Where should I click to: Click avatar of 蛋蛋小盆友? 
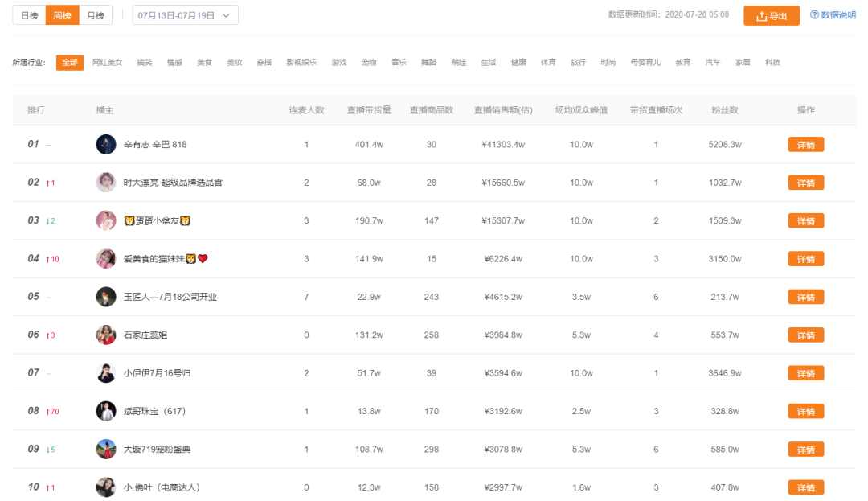pyautogui.click(x=106, y=220)
